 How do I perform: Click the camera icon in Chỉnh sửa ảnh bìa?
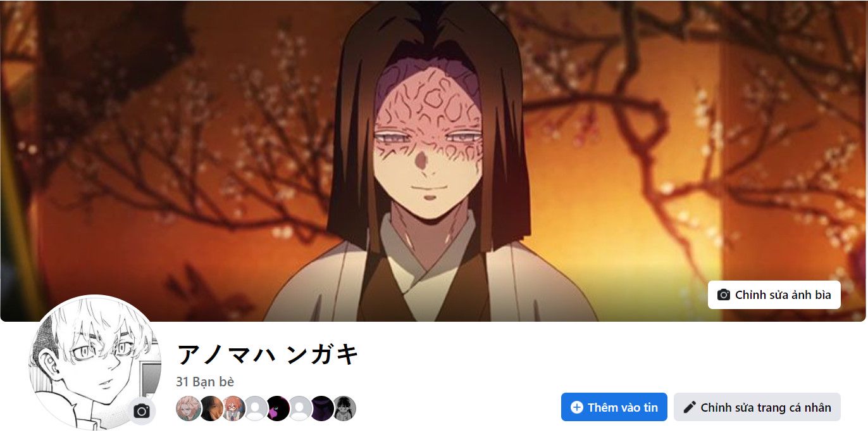pyautogui.click(x=724, y=295)
